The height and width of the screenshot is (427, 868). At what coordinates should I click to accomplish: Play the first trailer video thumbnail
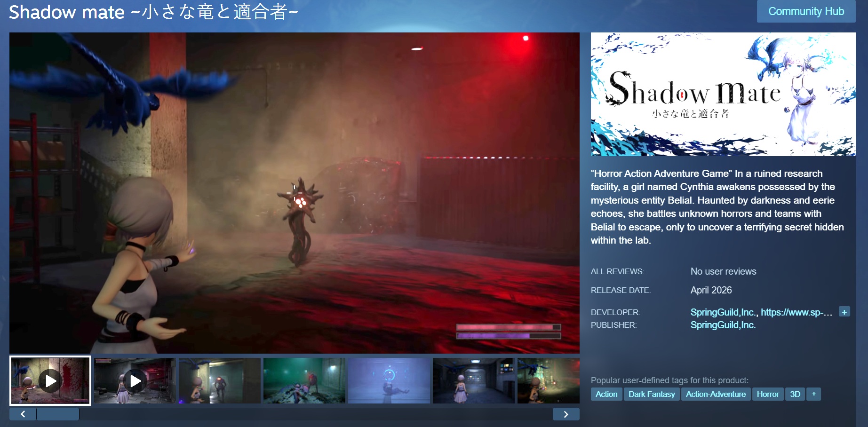pyautogui.click(x=50, y=380)
